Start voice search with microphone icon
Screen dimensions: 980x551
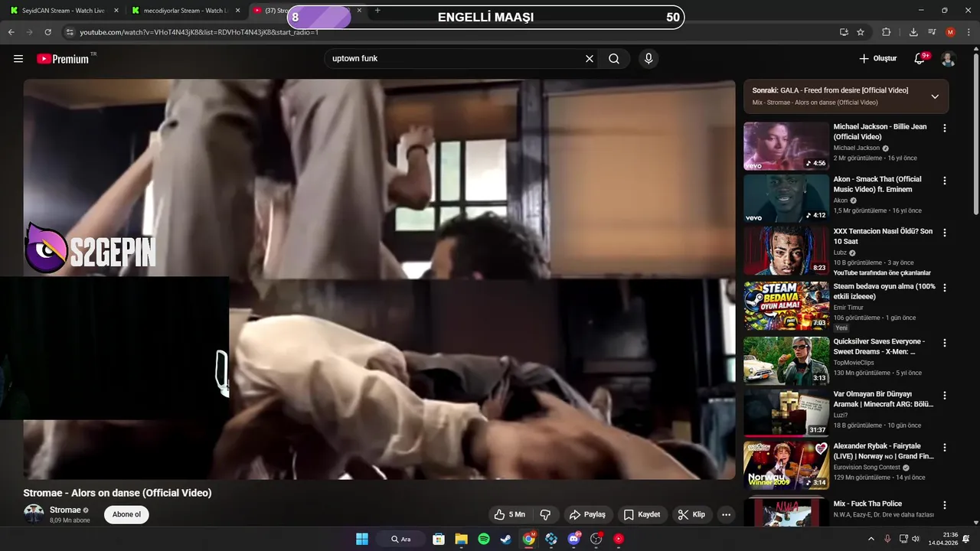point(648,59)
